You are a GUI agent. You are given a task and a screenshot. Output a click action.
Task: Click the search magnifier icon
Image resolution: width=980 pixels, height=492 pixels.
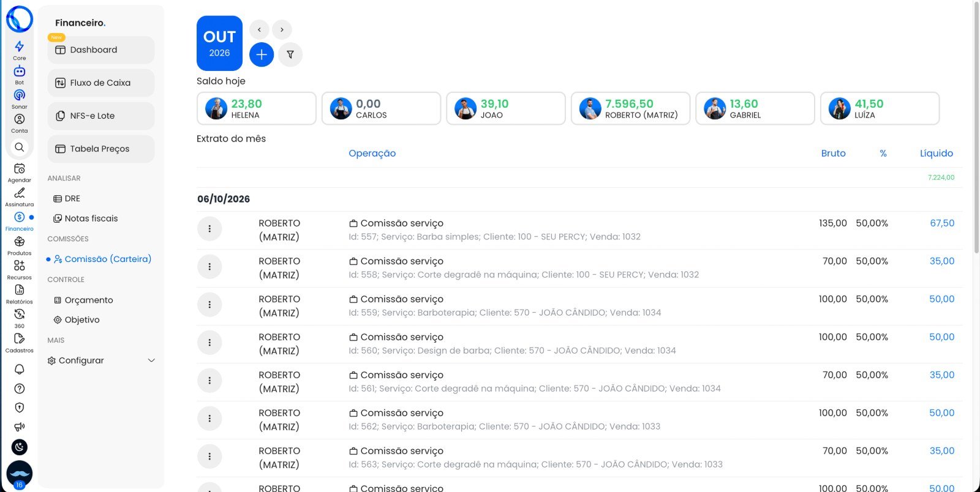pyautogui.click(x=20, y=147)
